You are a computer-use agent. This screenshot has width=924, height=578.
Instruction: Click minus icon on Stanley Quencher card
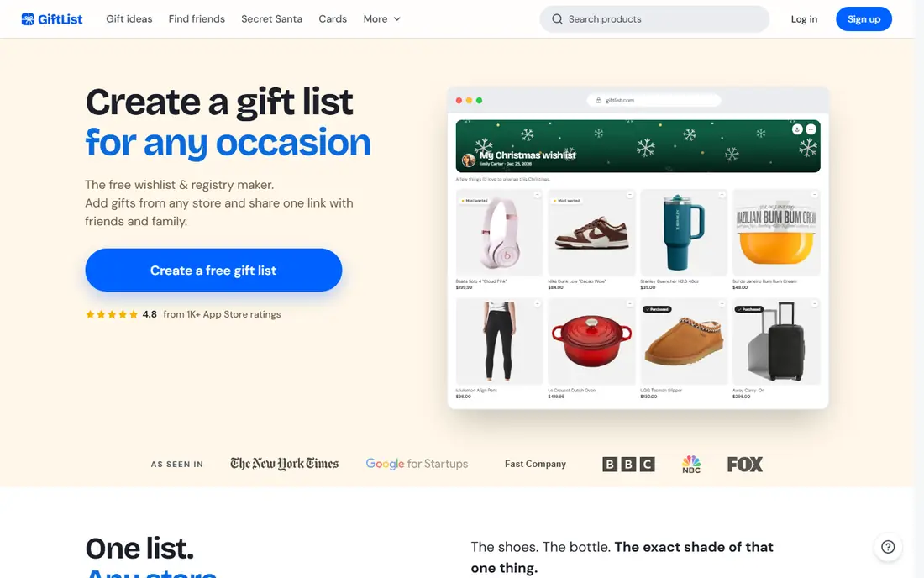(x=722, y=194)
